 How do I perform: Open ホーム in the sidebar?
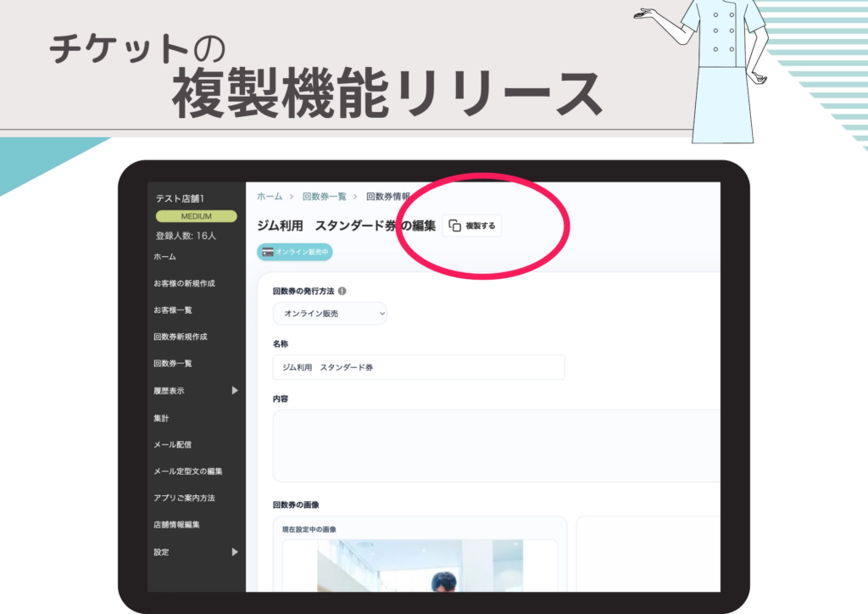pyautogui.click(x=165, y=256)
